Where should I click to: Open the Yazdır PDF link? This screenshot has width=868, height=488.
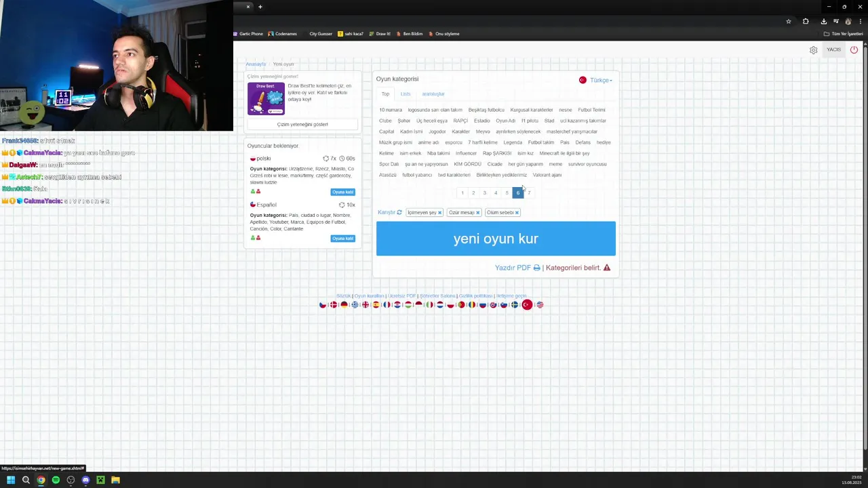pos(513,268)
